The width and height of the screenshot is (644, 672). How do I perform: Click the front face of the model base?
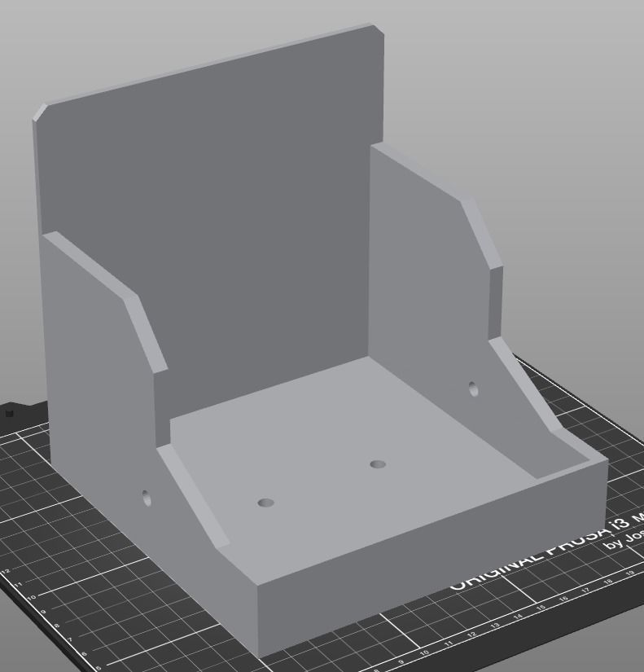(433, 557)
